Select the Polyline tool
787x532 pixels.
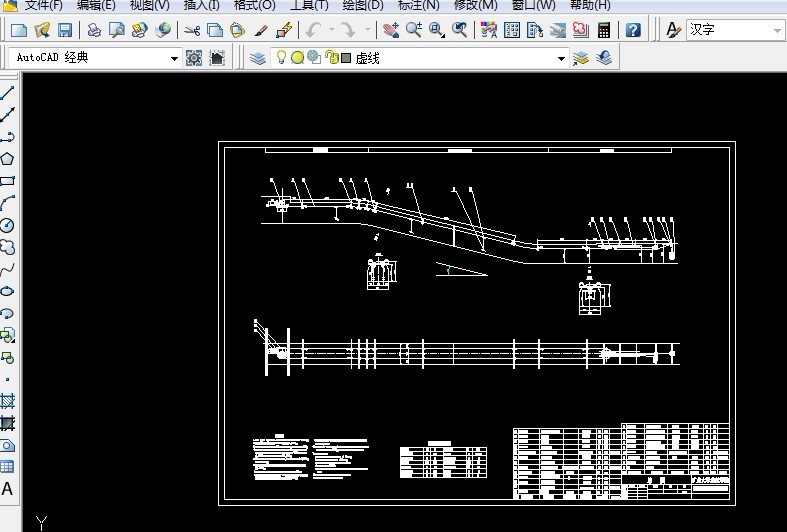(x=8, y=137)
